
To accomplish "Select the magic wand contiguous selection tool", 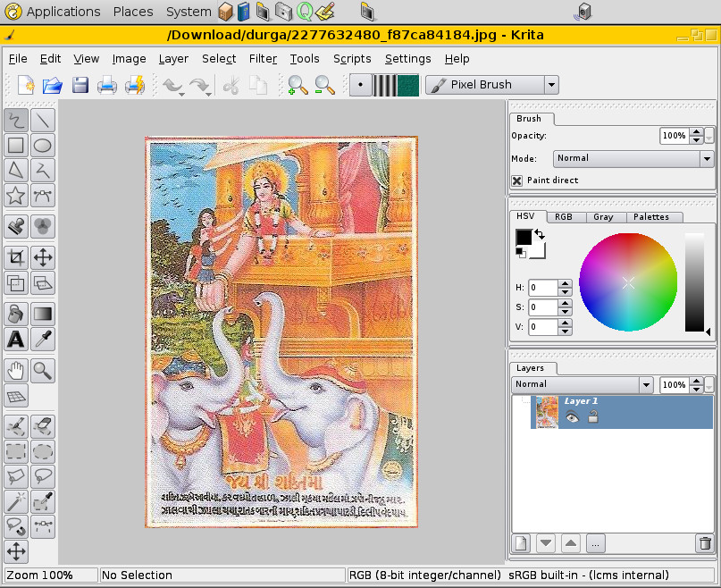I will (16, 502).
